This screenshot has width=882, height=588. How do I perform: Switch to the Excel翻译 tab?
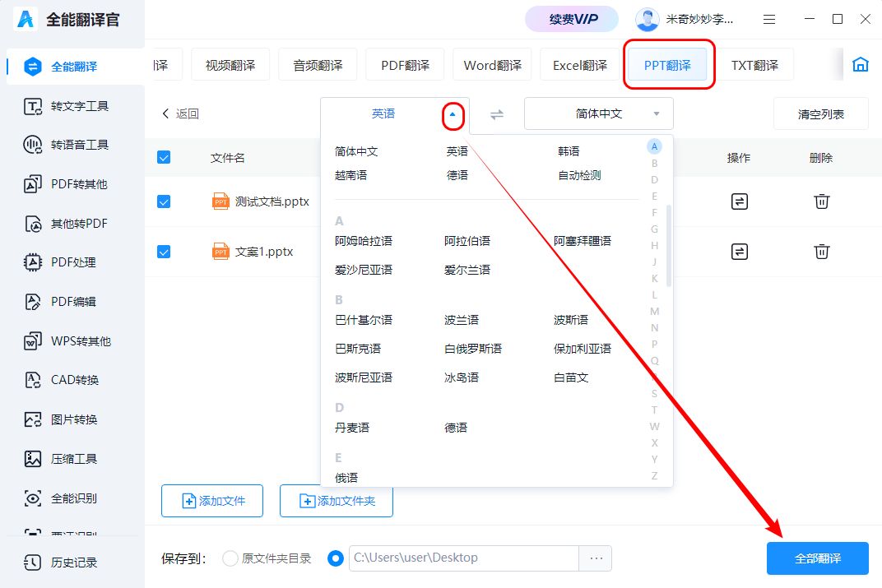tap(579, 65)
